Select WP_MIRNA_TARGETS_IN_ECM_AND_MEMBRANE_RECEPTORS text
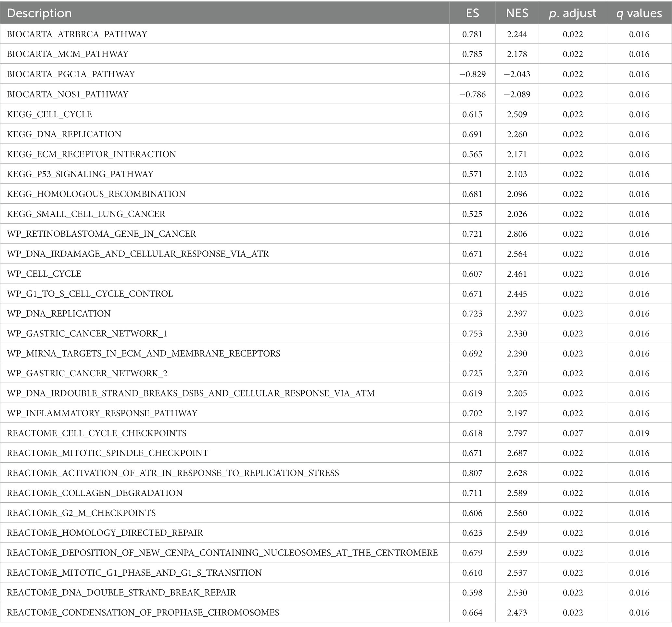672x627 pixels. (x=143, y=354)
